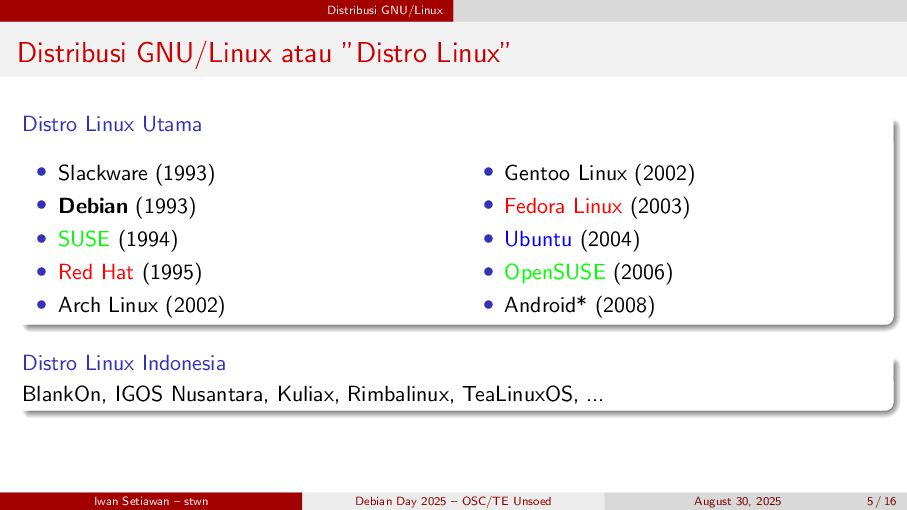Image resolution: width=907 pixels, height=510 pixels.
Task: Click the footer 'Debian Day 2025 – OSC/TE Unsoed'
Action: tap(453, 501)
